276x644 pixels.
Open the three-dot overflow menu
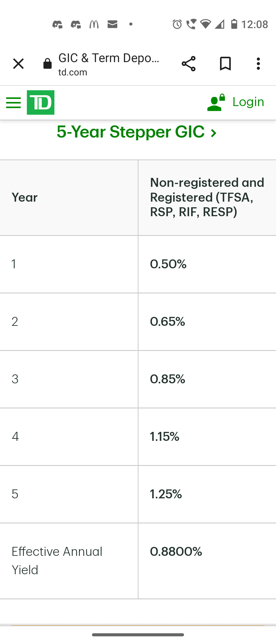258,64
